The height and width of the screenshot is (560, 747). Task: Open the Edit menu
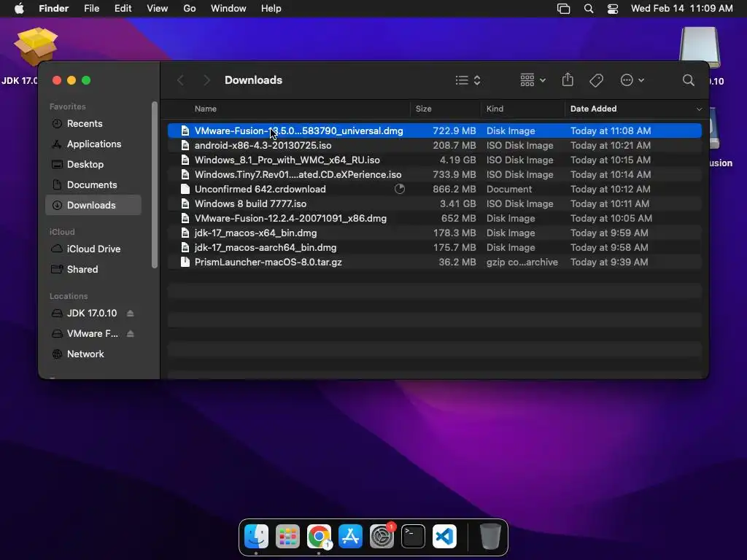coord(123,9)
